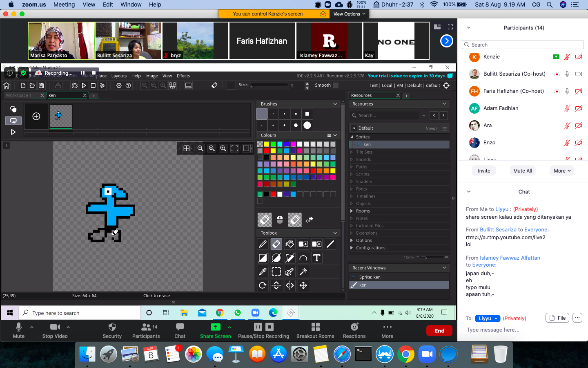The height and width of the screenshot is (368, 588).
Task: Click the Save project floppy icon
Action: pyautogui.click(x=41, y=85)
